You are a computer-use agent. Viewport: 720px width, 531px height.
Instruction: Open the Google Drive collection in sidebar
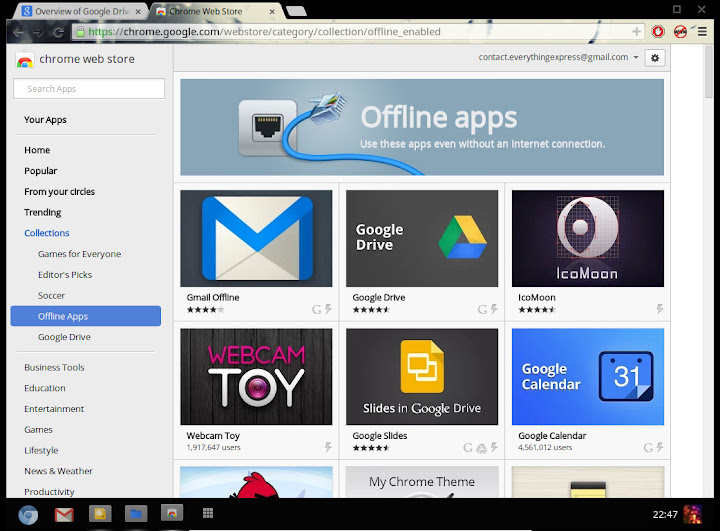pos(64,337)
